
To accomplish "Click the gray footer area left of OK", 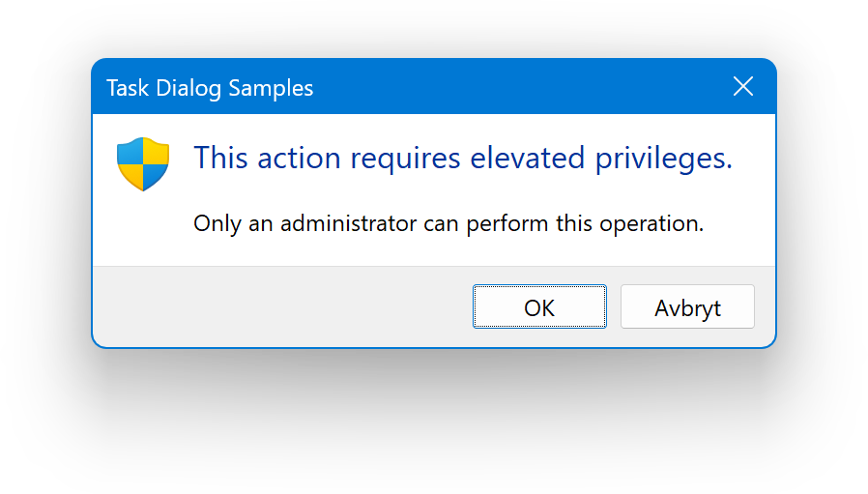I will coord(280,306).
